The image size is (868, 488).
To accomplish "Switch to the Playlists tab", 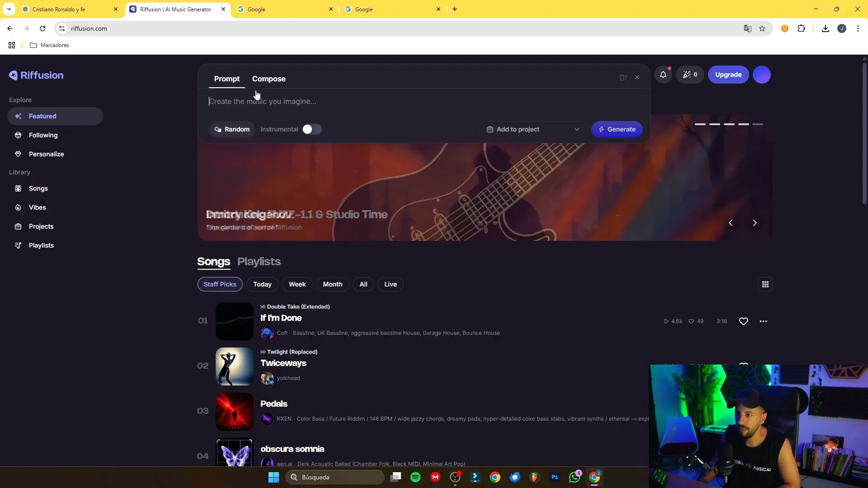I will pyautogui.click(x=259, y=262).
